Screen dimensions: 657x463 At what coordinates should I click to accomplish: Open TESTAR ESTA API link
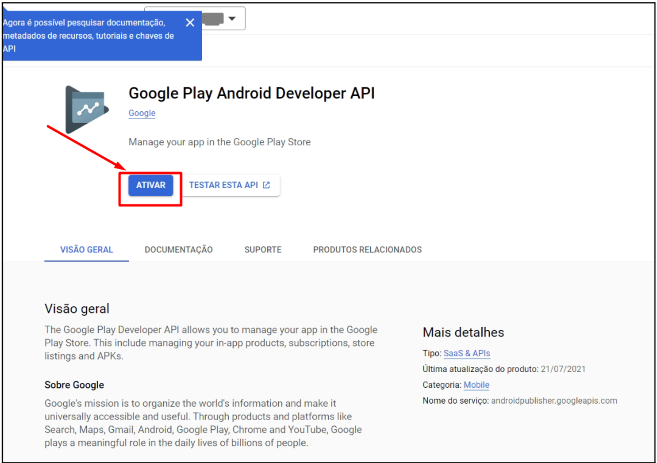click(x=230, y=185)
